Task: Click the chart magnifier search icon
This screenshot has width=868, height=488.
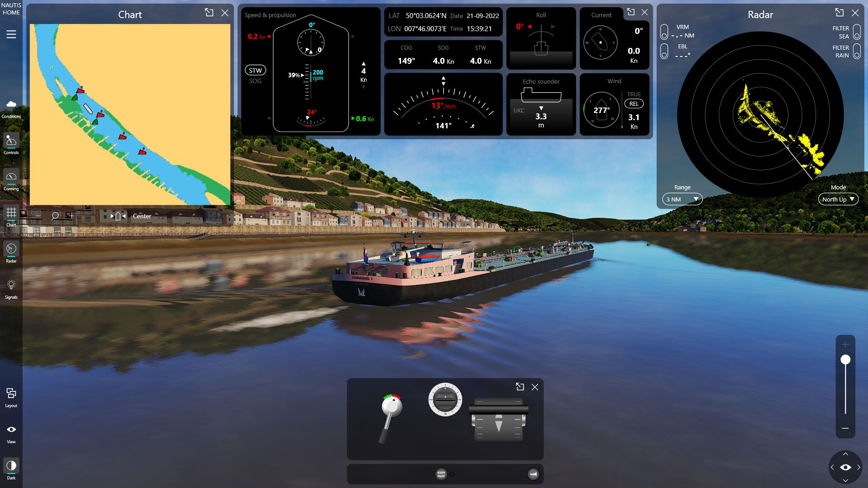Action: (x=55, y=216)
